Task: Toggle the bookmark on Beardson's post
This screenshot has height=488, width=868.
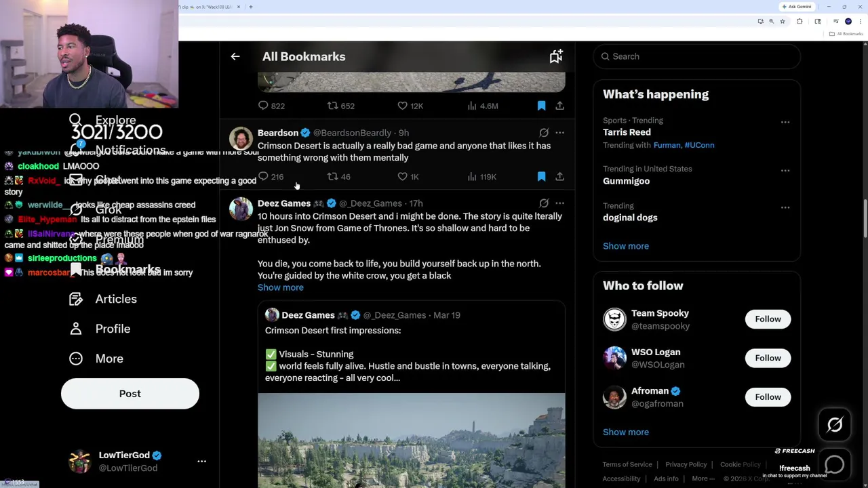Action: click(x=541, y=177)
